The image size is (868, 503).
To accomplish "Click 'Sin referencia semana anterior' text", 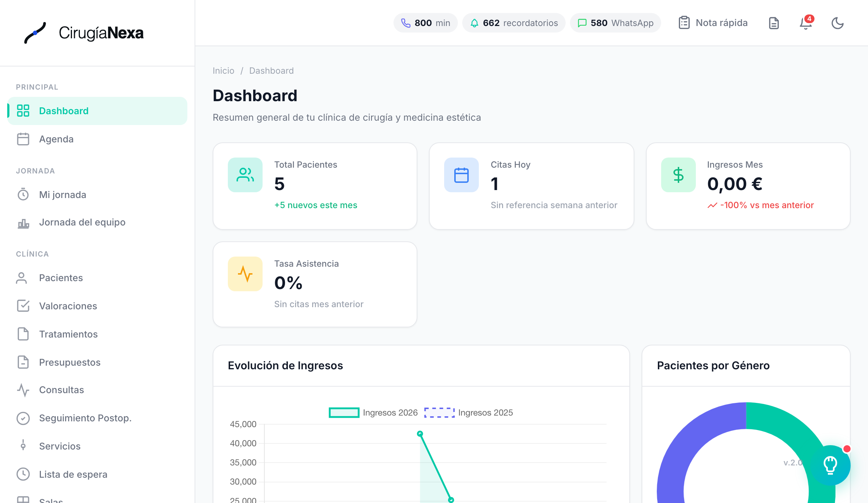I will [x=554, y=205].
